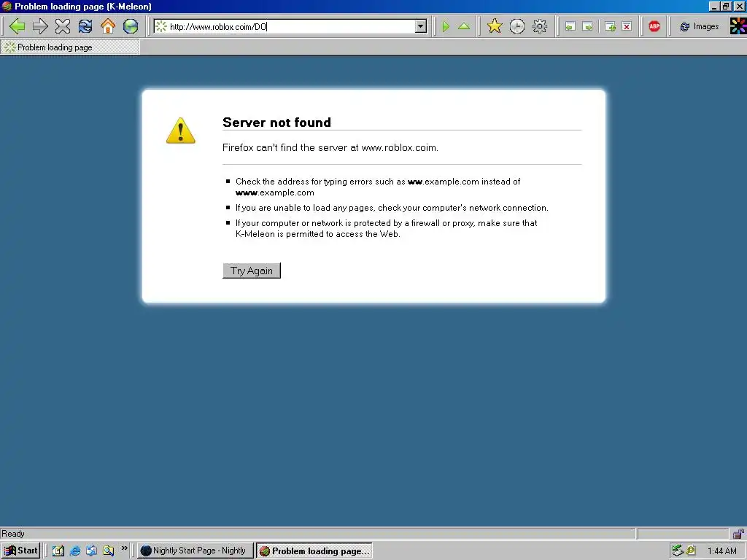Open the home page icon
Image resolution: width=747 pixels, height=560 pixels.
pos(108,26)
